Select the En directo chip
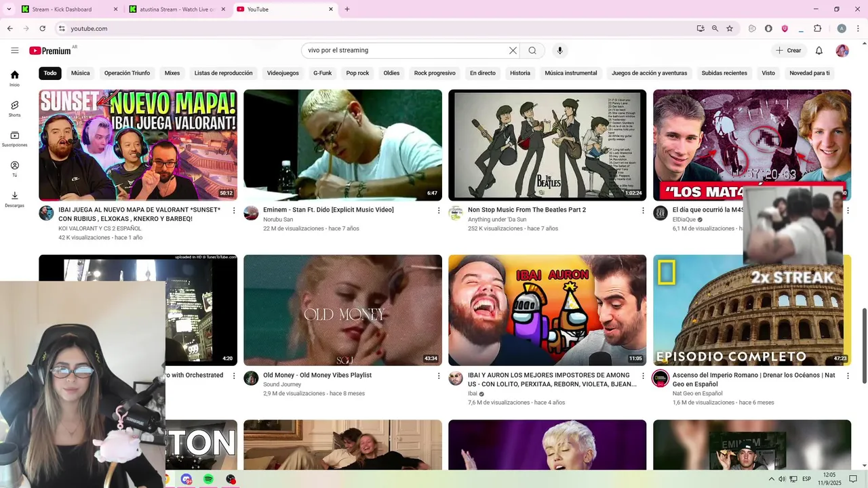Screen dimensions: 868x488 (x=483, y=73)
